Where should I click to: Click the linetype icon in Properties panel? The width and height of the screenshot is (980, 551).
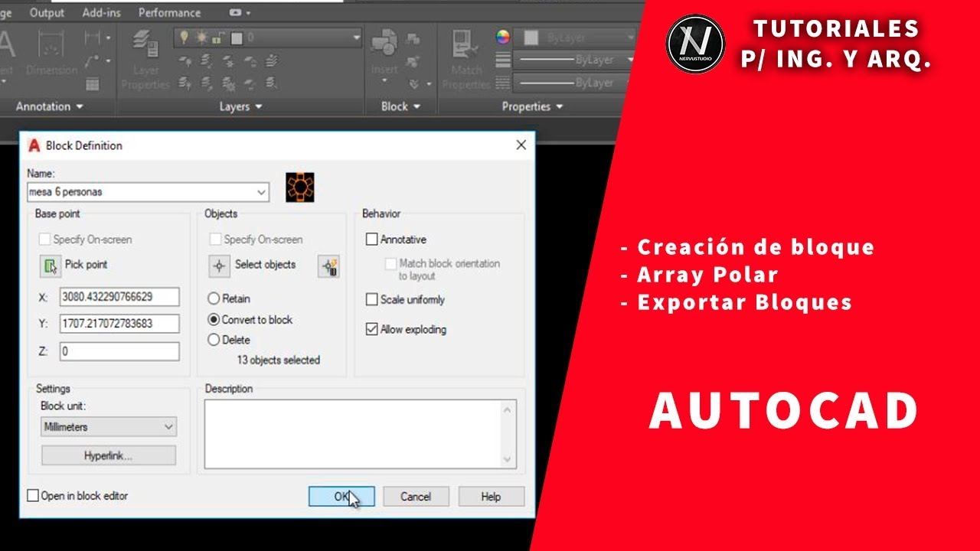(x=503, y=83)
